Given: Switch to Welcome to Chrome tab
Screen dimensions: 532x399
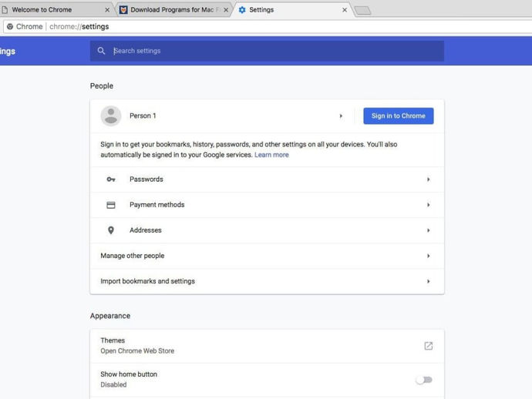Looking at the screenshot, I should (x=50, y=10).
